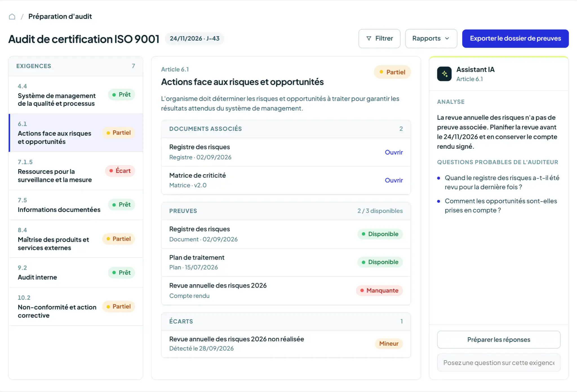Click Préparer les réponses button

coord(499,340)
